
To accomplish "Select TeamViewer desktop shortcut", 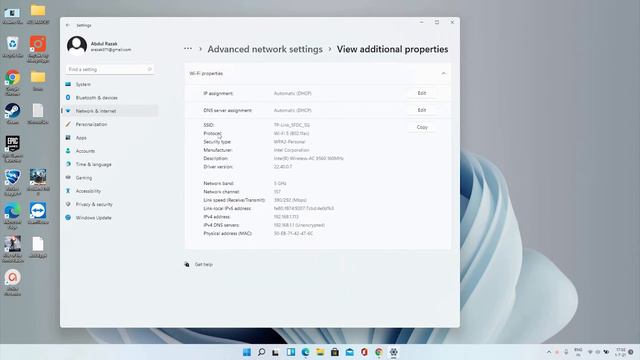I will [38, 213].
